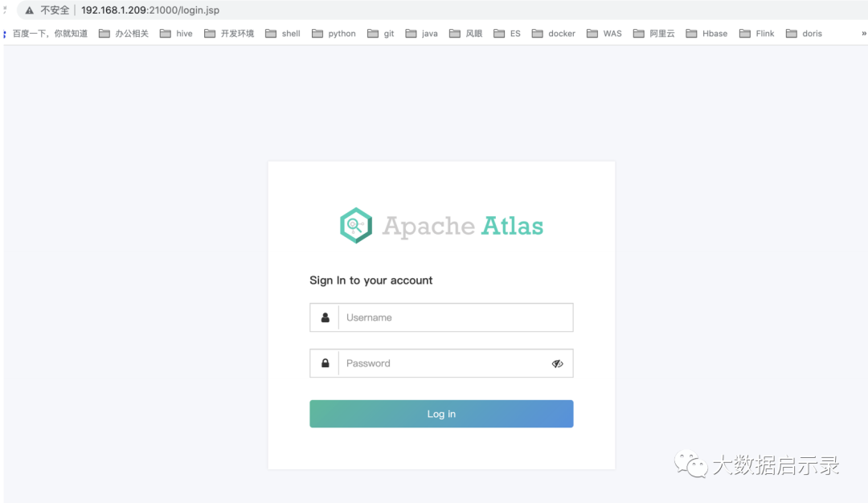Open the 风眼 bookmark folder

coord(465,34)
